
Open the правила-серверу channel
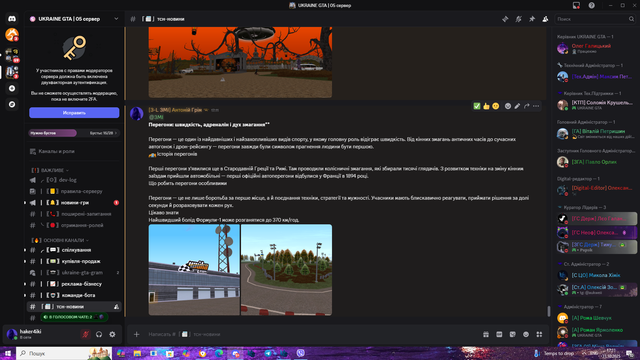[x=74, y=191]
